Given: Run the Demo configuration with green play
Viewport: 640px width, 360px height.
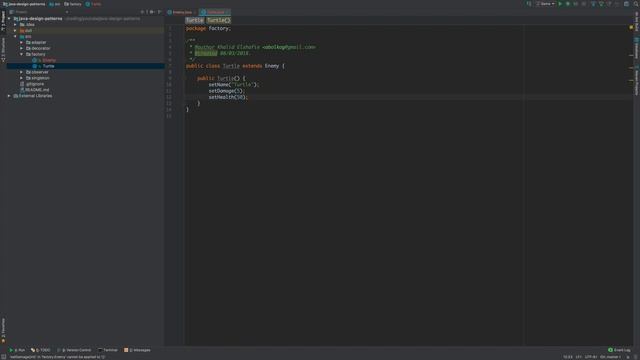Looking at the screenshot, I should pyautogui.click(x=560, y=4).
